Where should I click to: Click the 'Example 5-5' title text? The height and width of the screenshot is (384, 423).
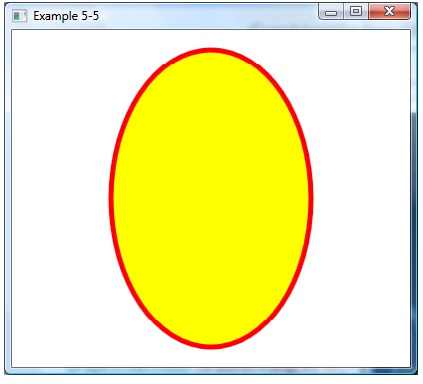(x=66, y=16)
